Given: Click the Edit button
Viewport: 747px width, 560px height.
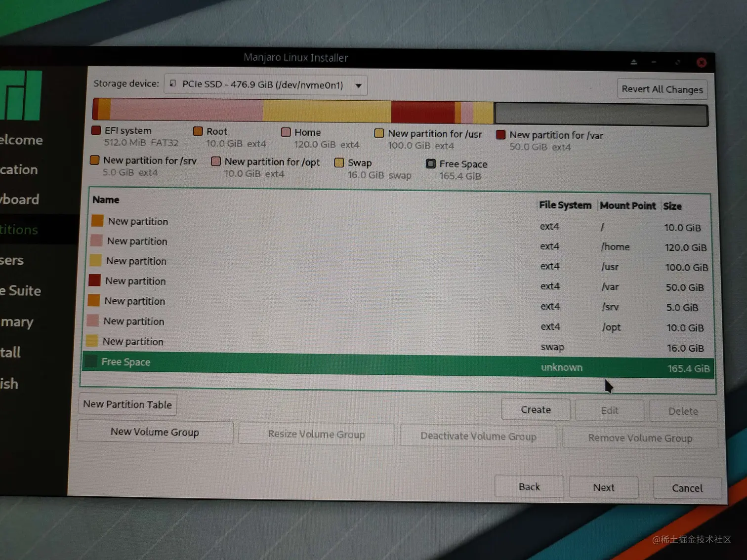Looking at the screenshot, I should point(610,410).
